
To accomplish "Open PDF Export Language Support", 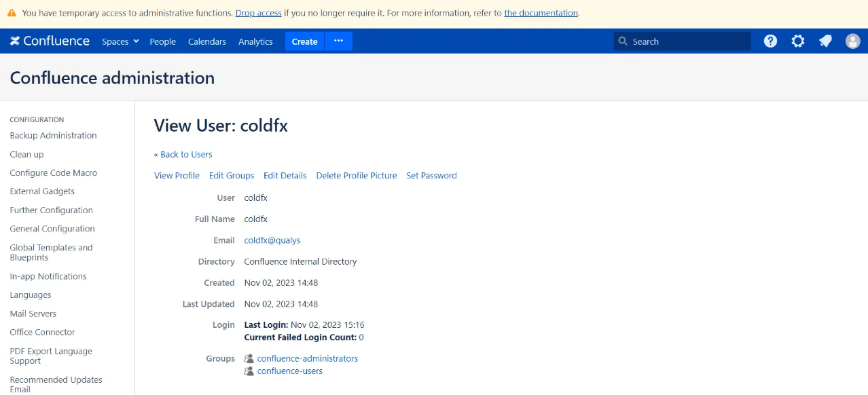I will [x=51, y=356].
